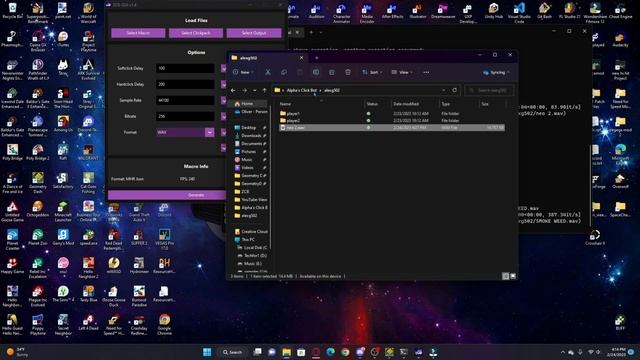Viewport: 640px width, 360px height.
Task: Open Documents in navigation pane
Action: (251, 144)
